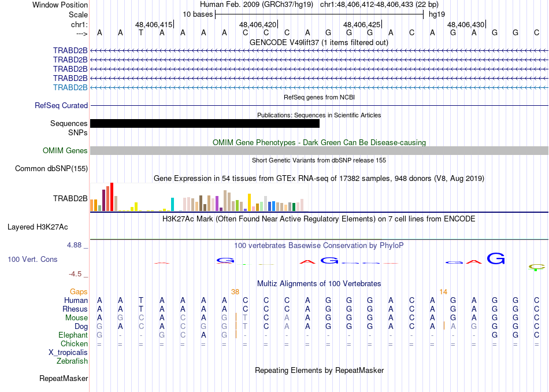Image resolution: width=549 pixels, height=392 pixels.
Task: Click the tallest red bar in GTEx chart
Action: [x=112, y=197]
